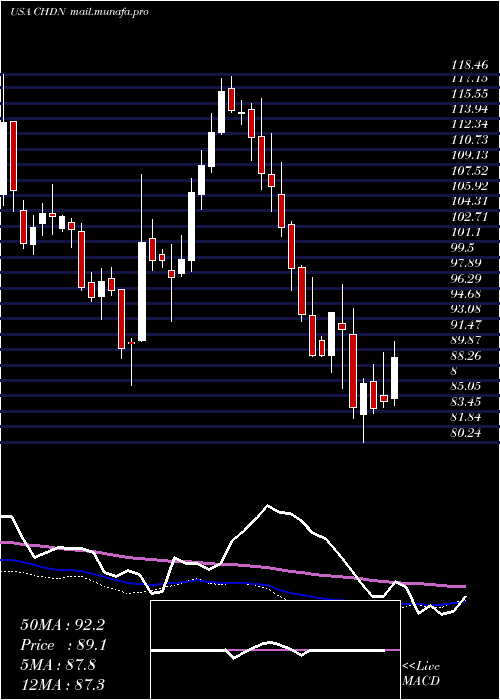Select the 102.71 price axis label
500x700 pixels.
click(469, 216)
